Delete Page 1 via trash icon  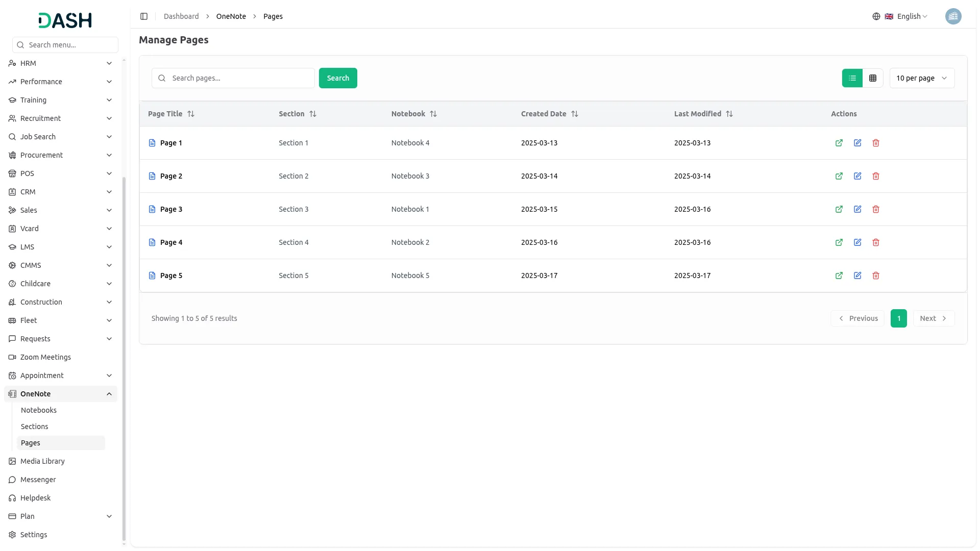[876, 143]
